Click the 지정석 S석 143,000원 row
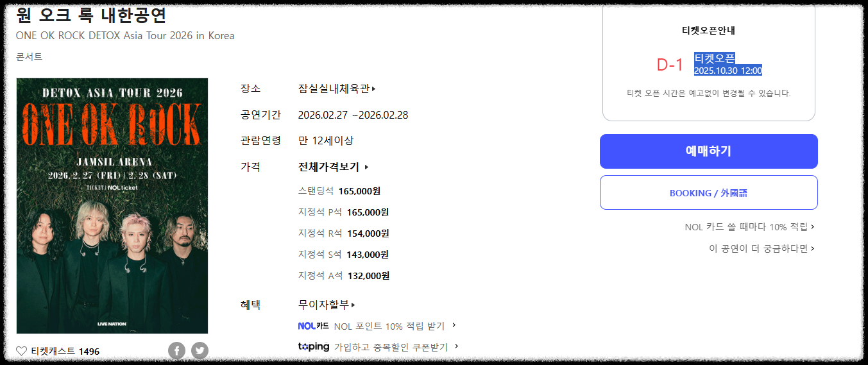Viewport: 868px width, 365px height. click(343, 255)
